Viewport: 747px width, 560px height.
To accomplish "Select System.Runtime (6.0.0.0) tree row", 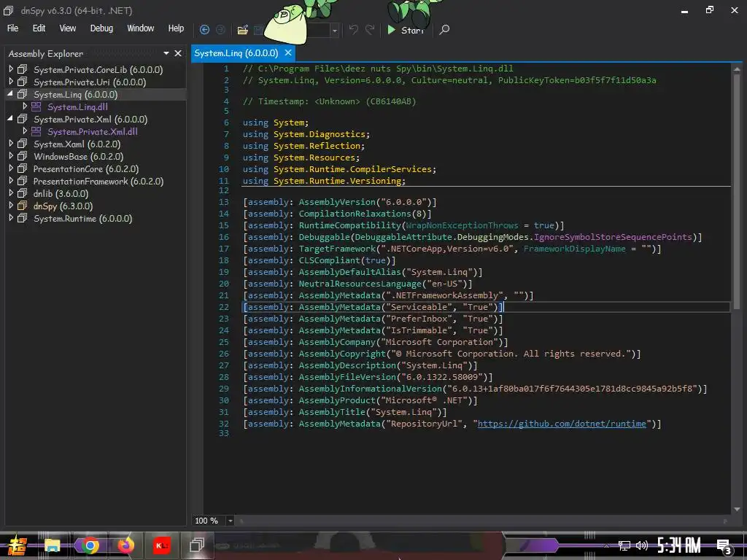I will pyautogui.click(x=96, y=219).
